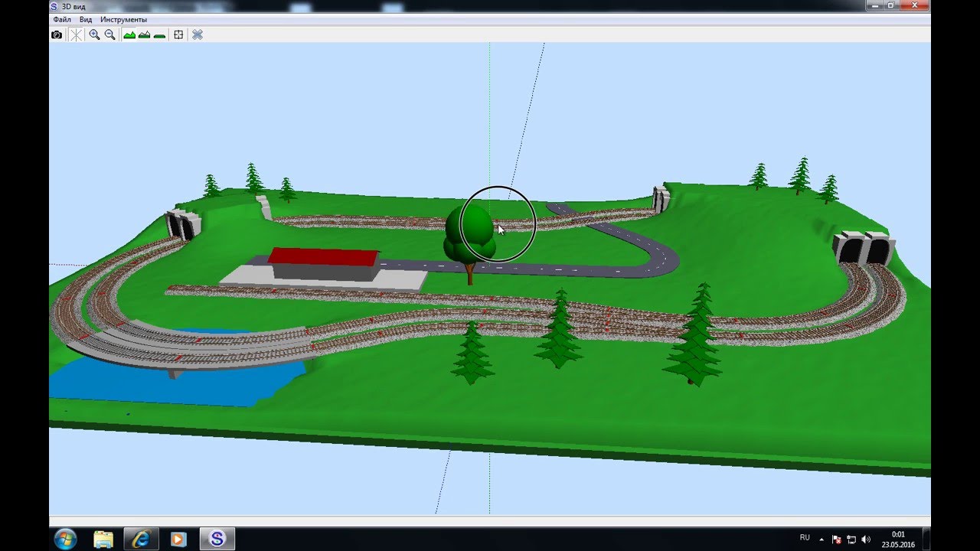Click the taskbar clock showing 0:01
This screenshot has width=980, height=551.
pos(898,540)
